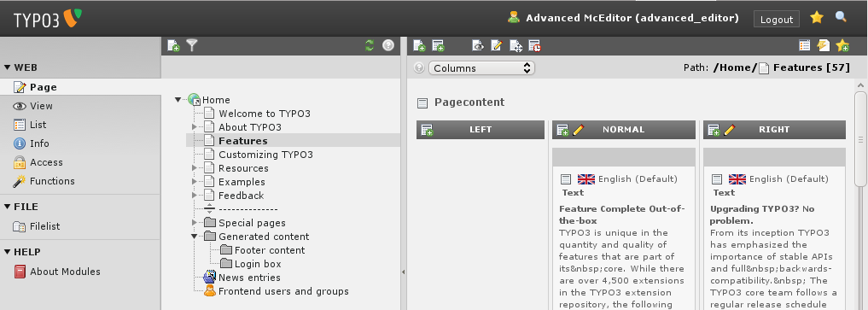Collapse the HELP module group
The image size is (868, 310).
click(x=7, y=252)
